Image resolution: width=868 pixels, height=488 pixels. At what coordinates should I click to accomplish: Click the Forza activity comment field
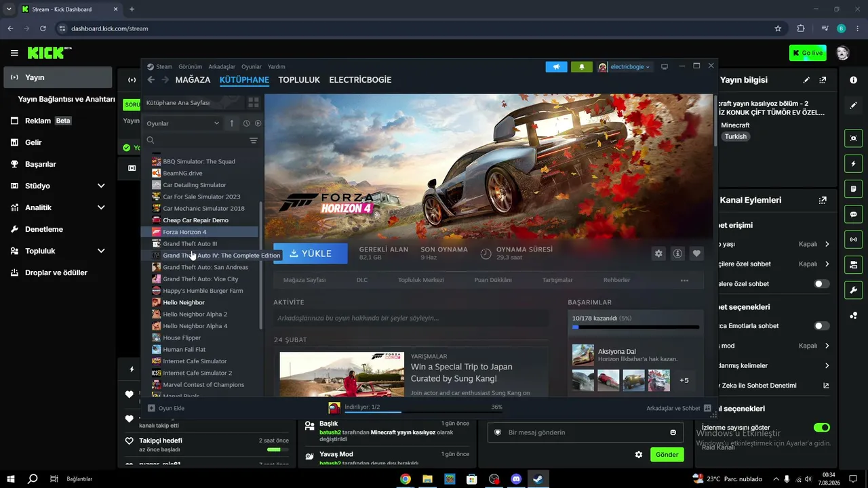pyautogui.click(x=410, y=318)
